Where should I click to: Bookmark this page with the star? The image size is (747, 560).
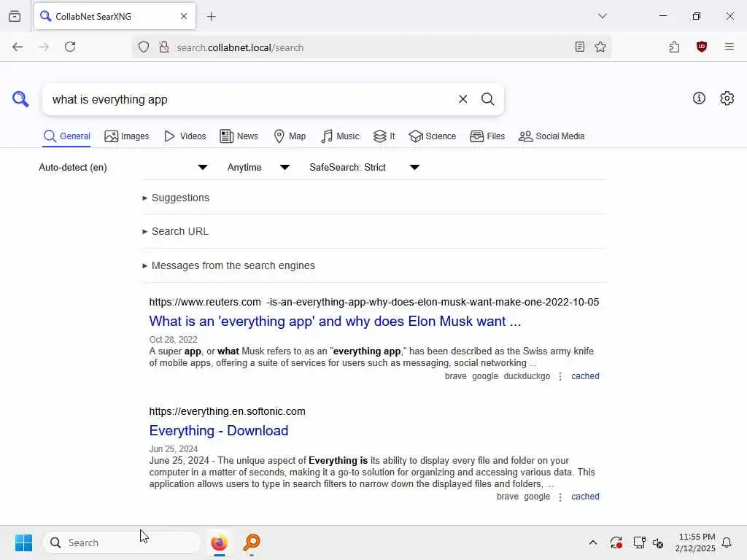[x=600, y=47]
